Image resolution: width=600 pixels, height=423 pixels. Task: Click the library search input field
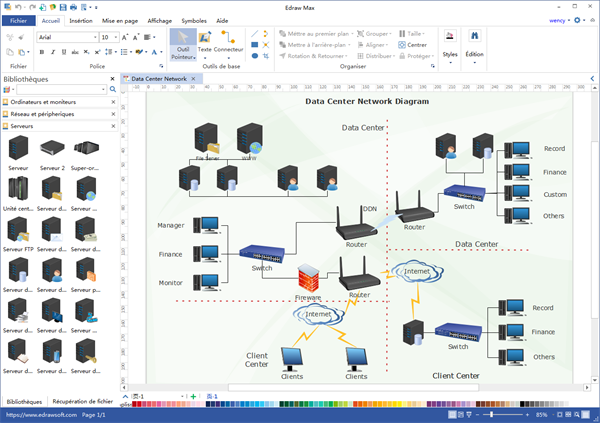coord(60,89)
